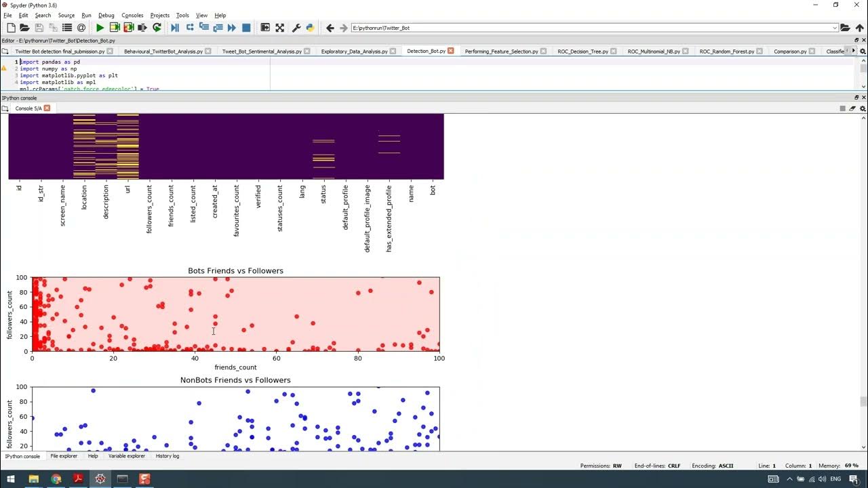The image size is (868, 488).
Task: Maximize current pane icon
Action: coord(265,28)
